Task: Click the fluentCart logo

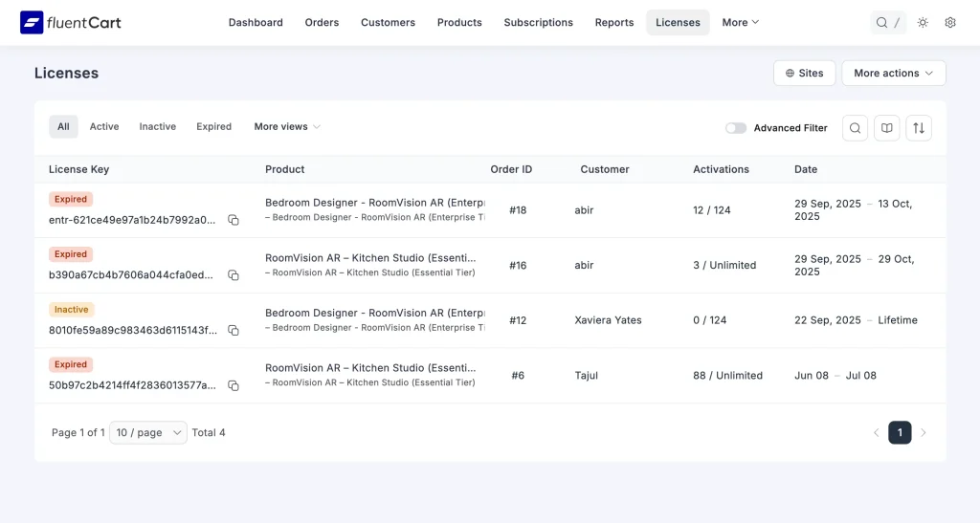Action: (x=70, y=22)
